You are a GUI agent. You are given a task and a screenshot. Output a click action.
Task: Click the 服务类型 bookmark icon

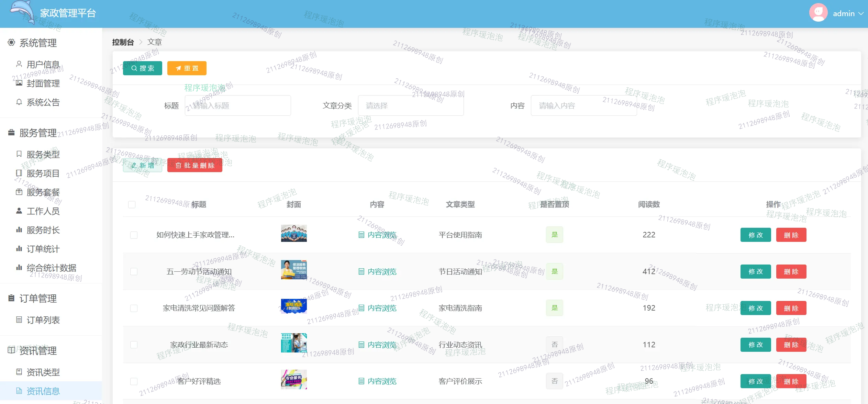point(19,154)
